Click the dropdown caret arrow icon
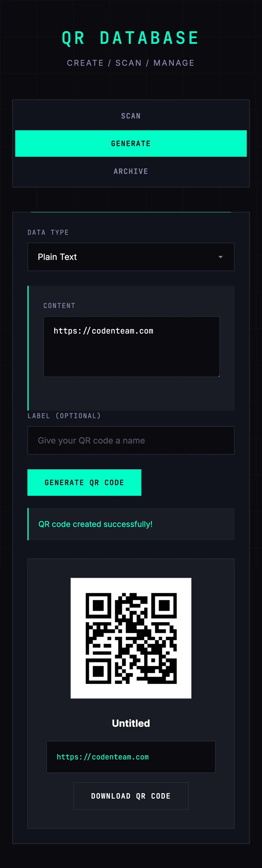Viewport: 262px width, 868px height. pos(221,257)
